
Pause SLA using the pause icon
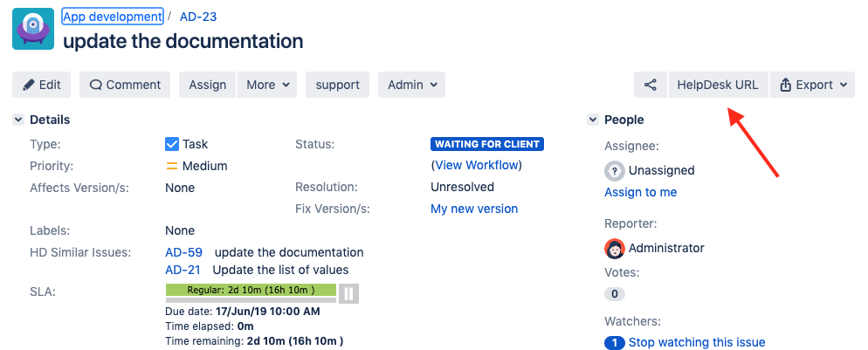[348, 293]
